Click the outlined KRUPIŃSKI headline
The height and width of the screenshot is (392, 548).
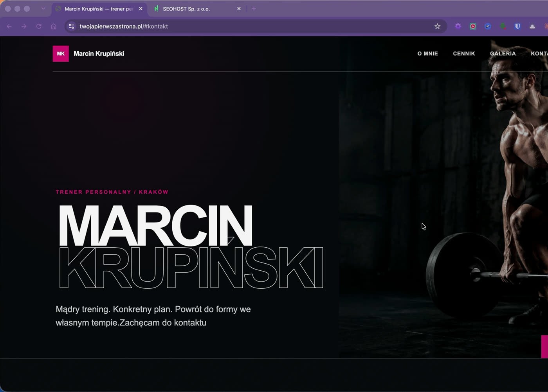pos(191,268)
